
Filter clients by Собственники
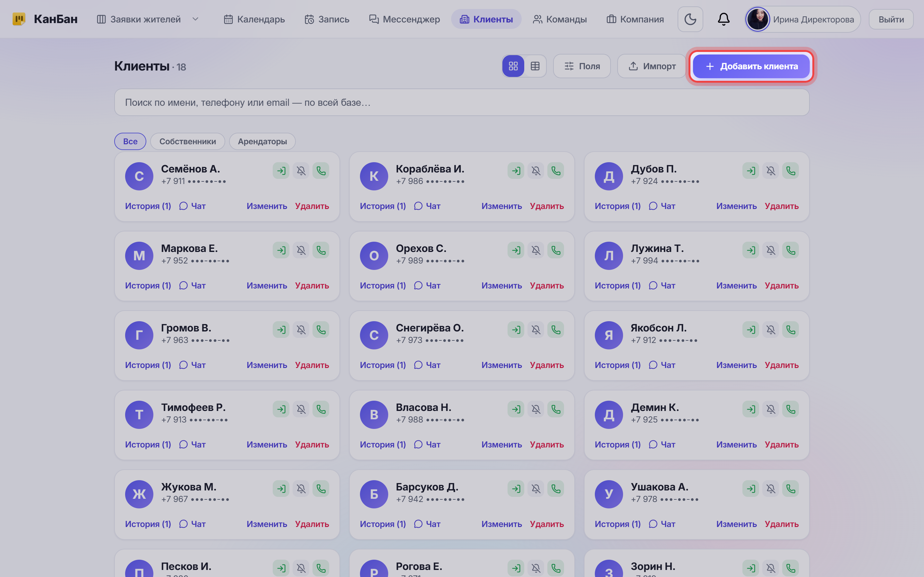click(x=187, y=142)
